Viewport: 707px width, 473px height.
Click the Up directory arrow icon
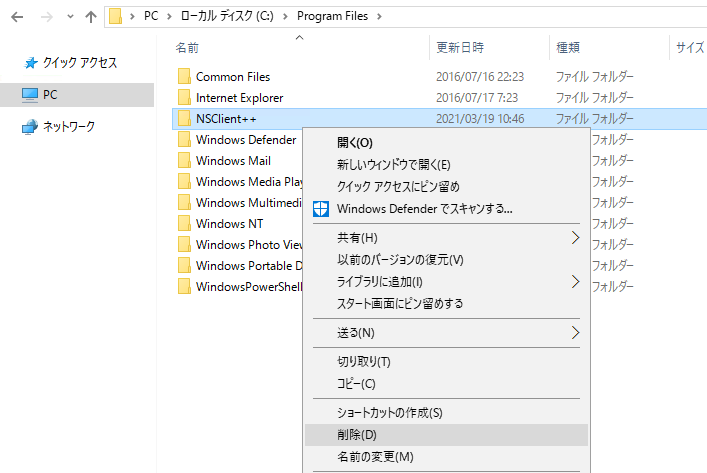[91, 17]
